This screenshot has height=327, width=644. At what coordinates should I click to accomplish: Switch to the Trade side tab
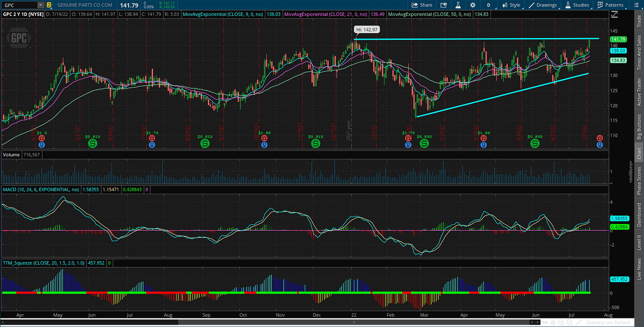point(639,21)
